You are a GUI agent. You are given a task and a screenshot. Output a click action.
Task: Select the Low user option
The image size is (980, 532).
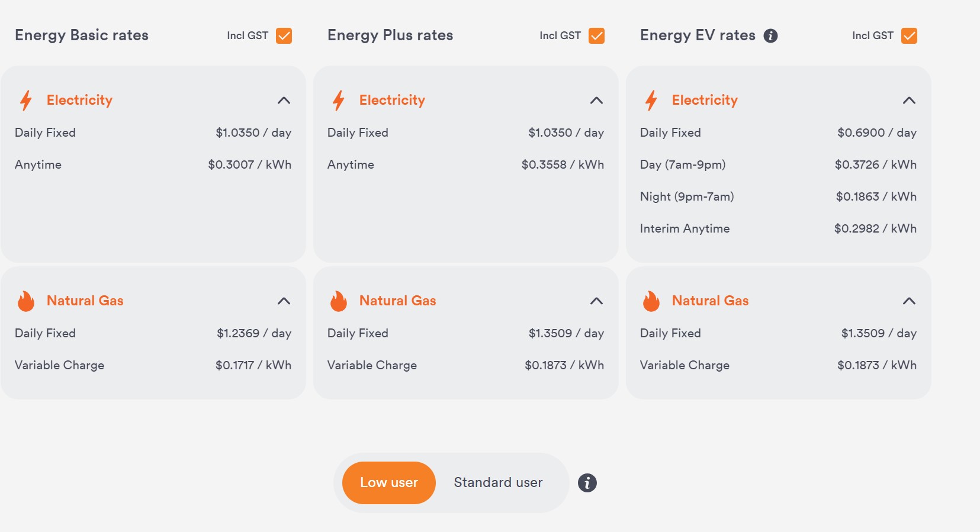(389, 483)
